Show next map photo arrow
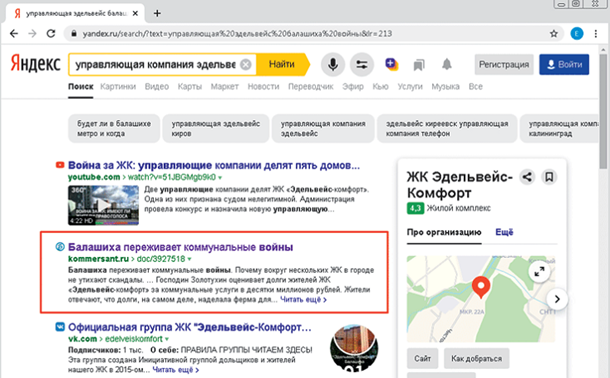The width and height of the screenshot is (610, 378). (x=557, y=299)
